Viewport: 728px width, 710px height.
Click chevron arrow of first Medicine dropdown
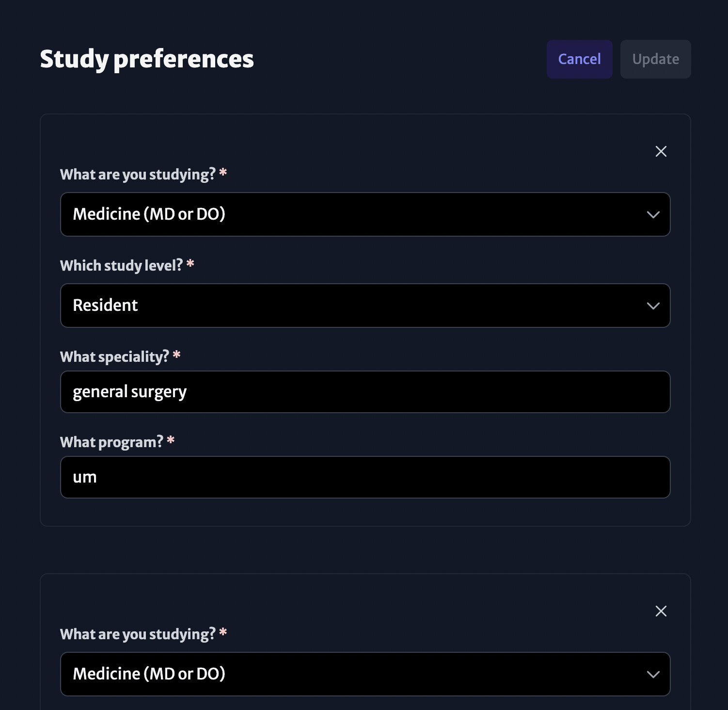click(653, 214)
